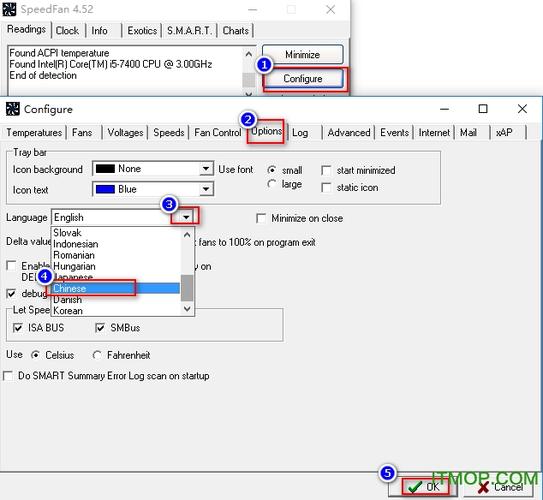Click the blue Icon text color swatch
Image resolution: width=543 pixels, height=500 pixels.
coord(105,189)
